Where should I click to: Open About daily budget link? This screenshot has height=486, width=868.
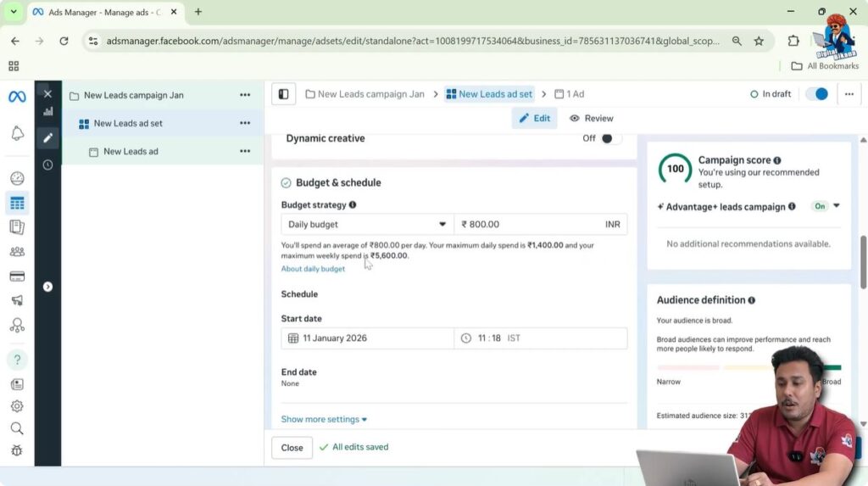pos(313,269)
